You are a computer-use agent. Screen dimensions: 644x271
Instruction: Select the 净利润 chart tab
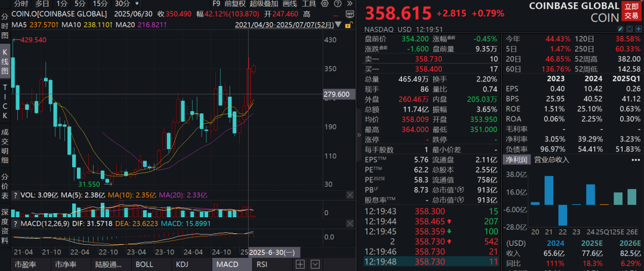516,159
